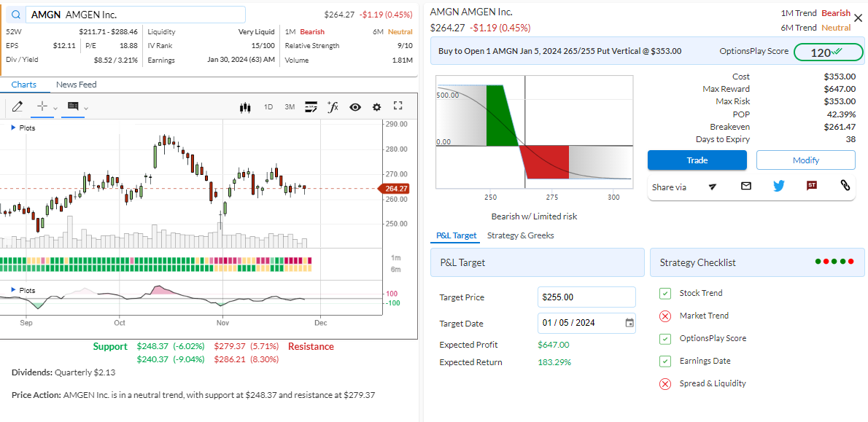Click the Market Trend cross icon
This screenshot has width=868, height=422.
point(665,316)
